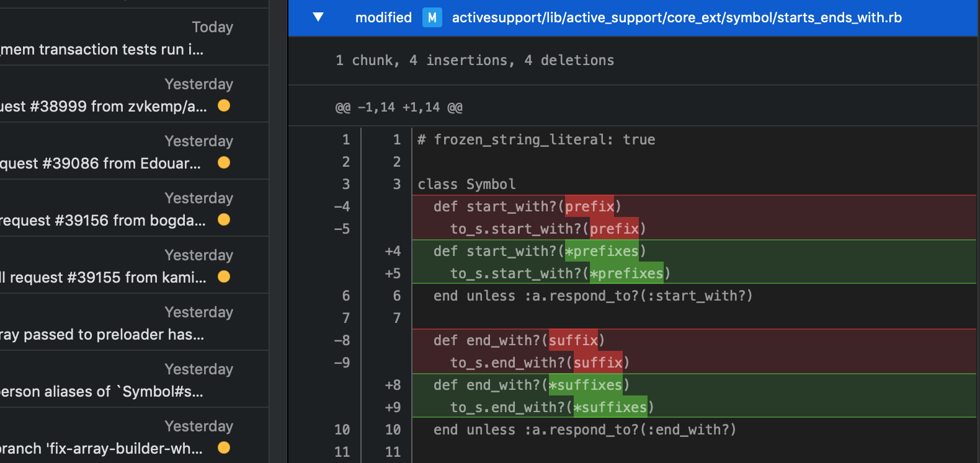
Task: Click line 10 'end unless :a.respond_to?(:end_with?)'
Action: (x=584, y=430)
